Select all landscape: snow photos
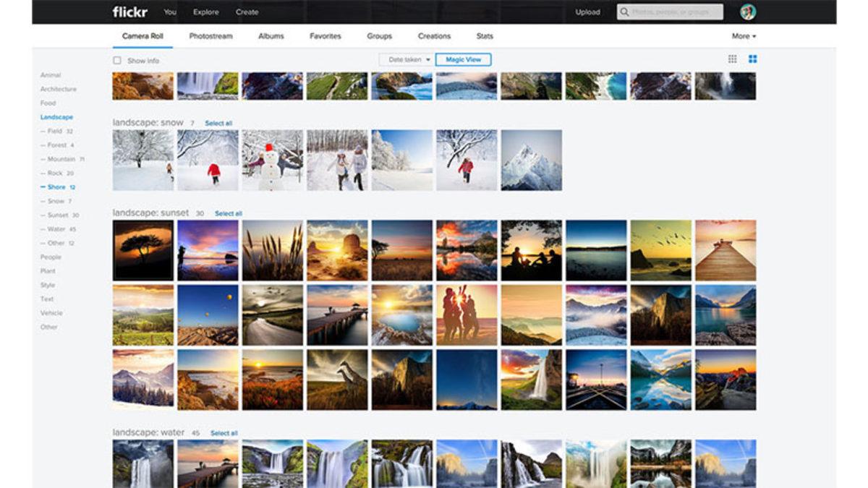This screenshot has width=868, height=488. [218, 124]
